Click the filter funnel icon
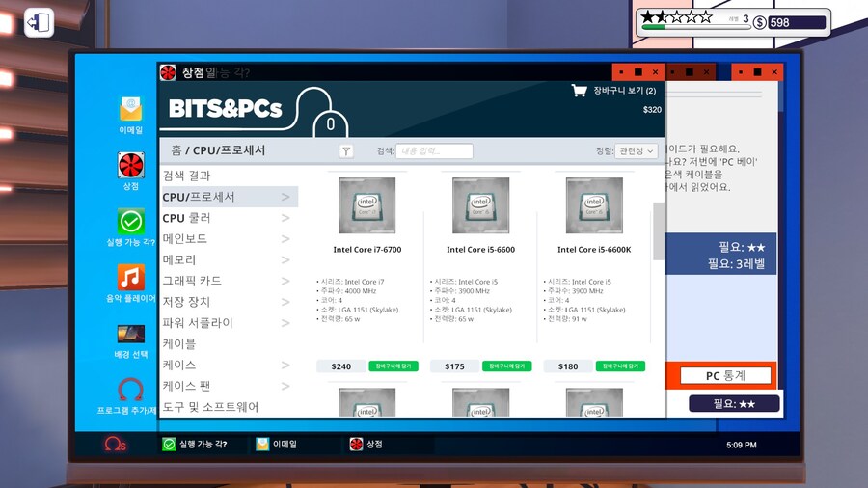 point(346,151)
